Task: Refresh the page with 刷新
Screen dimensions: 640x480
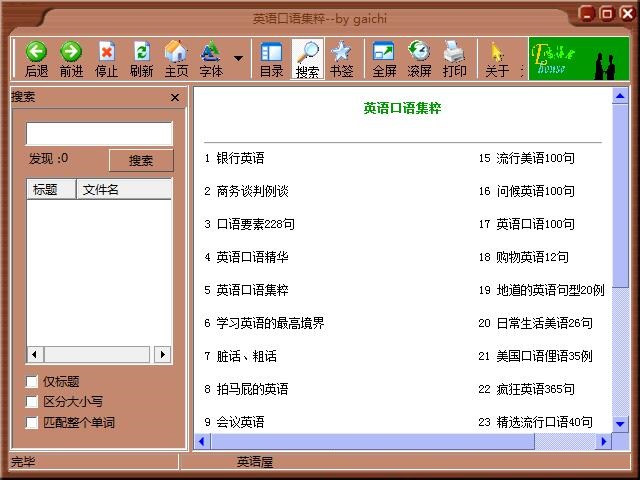Action: pos(141,59)
